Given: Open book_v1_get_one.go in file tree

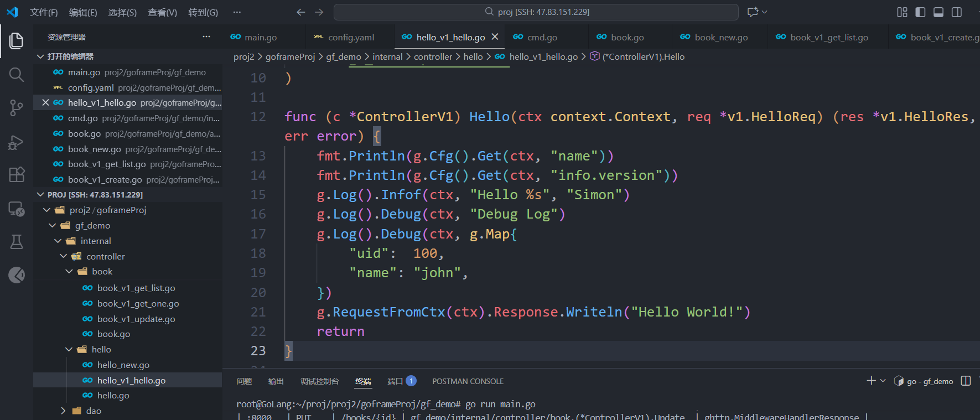Looking at the screenshot, I should pos(138,304).
